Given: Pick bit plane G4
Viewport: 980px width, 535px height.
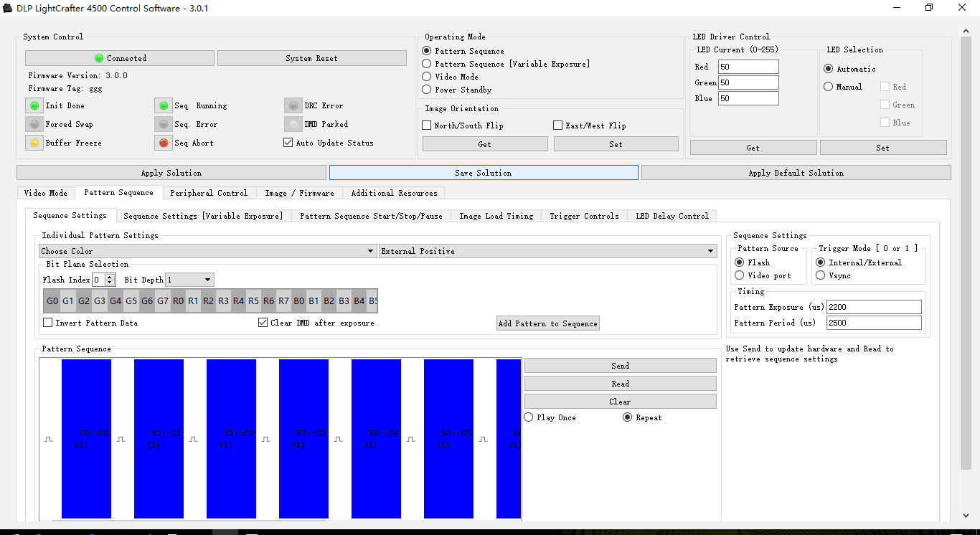Looking at the screenshot, I should (116, 301).
